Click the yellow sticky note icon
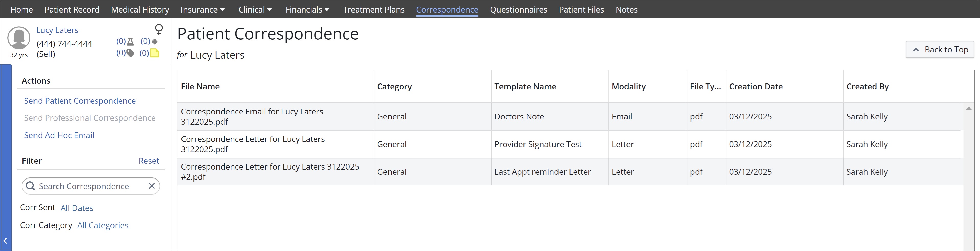This screenshot has width=980, height=251. click(x=154, y=53)
